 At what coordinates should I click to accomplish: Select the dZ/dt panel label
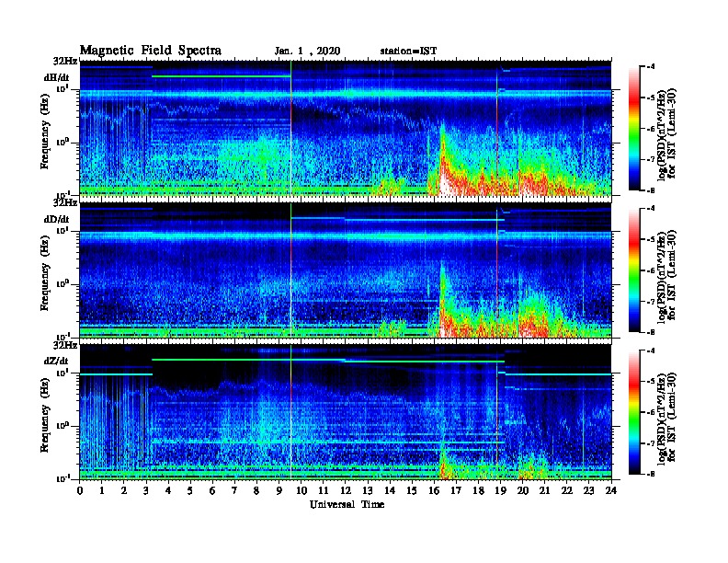pyautogui.click(x=56, y=361)
